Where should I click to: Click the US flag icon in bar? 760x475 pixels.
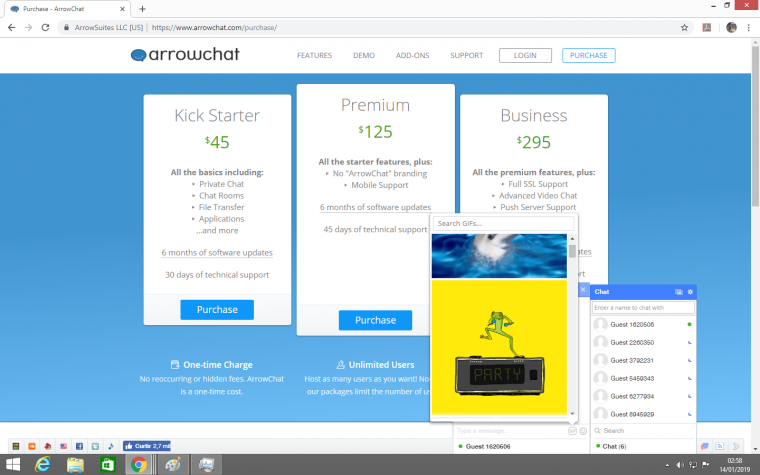tap(63, 446)
